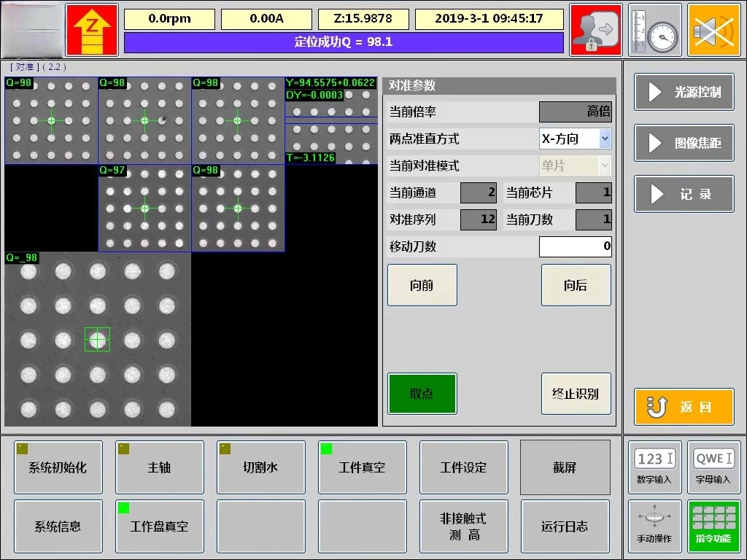Click the 向前 button
747x560 pixels.
422,285
